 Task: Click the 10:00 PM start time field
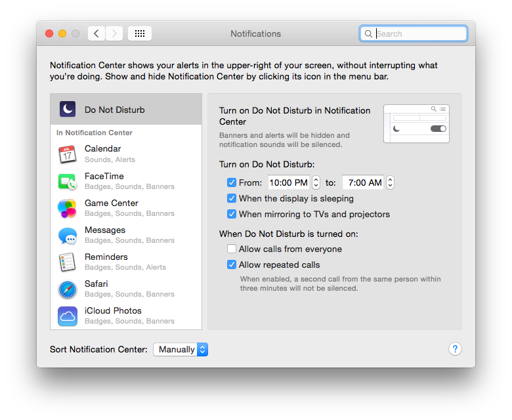[x=289, y=182]
